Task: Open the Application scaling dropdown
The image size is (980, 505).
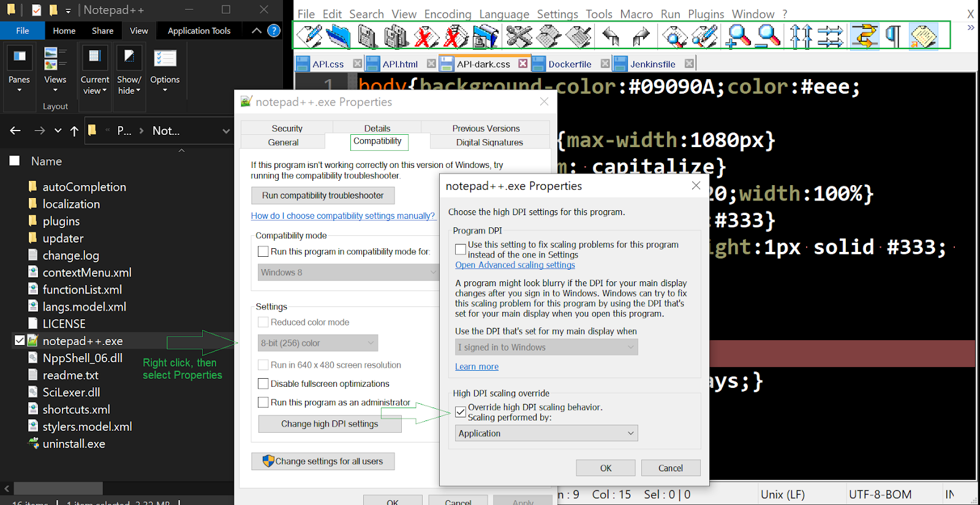Action: tap(546, 433)
